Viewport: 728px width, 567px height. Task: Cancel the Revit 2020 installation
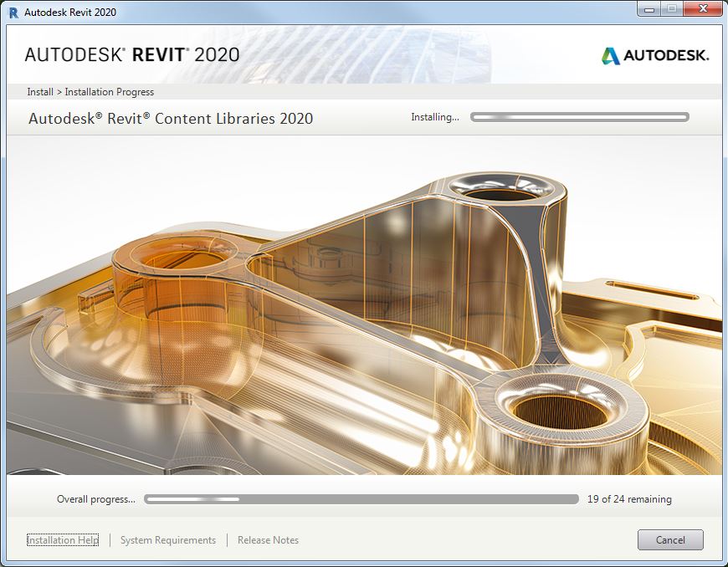pyautogui.click(x=670, y=539)
